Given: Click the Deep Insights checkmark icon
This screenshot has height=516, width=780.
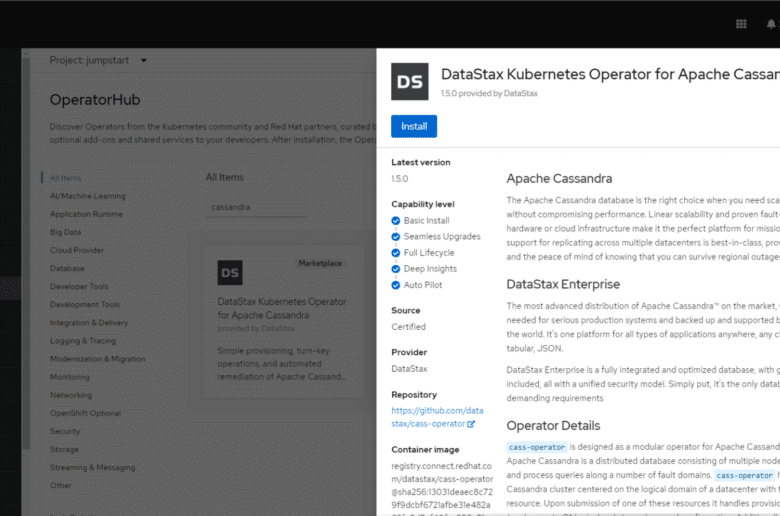Looking at the screenshot, I should pyautogui.click(x=395, y=269).
